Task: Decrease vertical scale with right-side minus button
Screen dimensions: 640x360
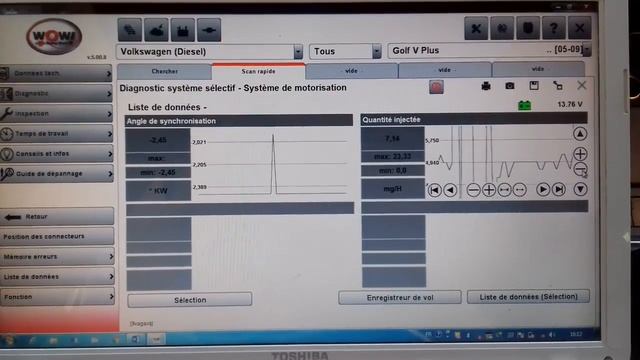Action: click(580, 169)
